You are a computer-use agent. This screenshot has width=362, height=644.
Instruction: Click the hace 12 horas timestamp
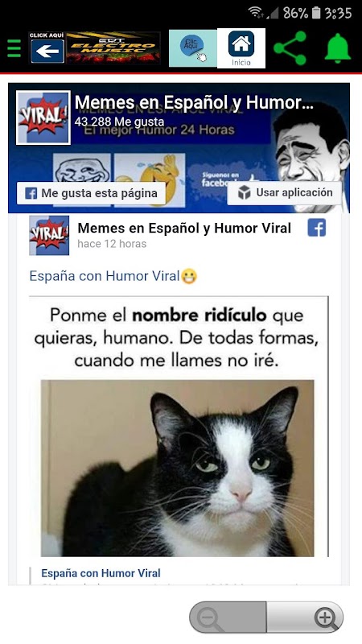pos(112,244)
